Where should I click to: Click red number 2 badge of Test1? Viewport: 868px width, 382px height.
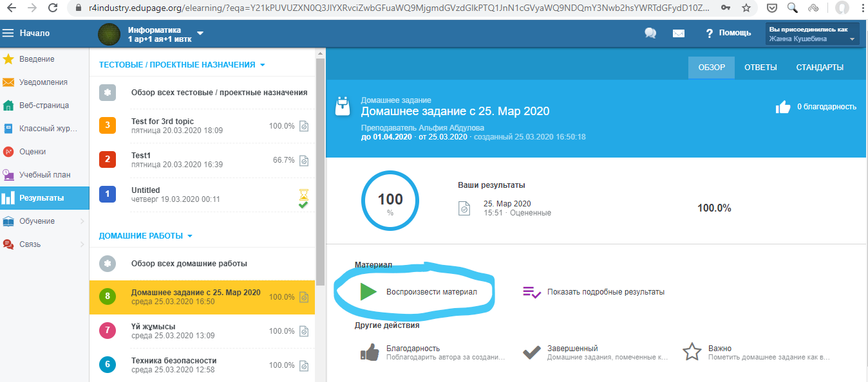click(x=108, y=159)
